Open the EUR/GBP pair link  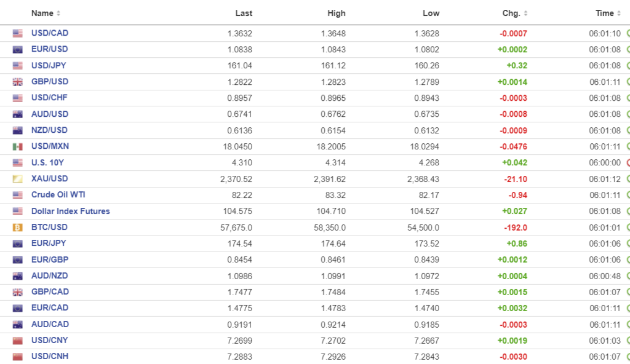[50, 259]
